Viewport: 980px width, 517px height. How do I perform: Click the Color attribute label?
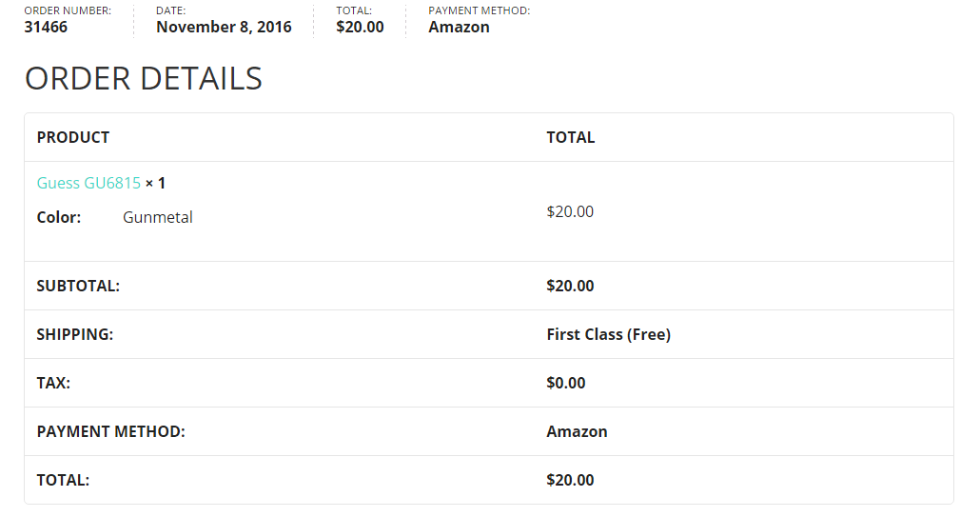pos(59,217)
